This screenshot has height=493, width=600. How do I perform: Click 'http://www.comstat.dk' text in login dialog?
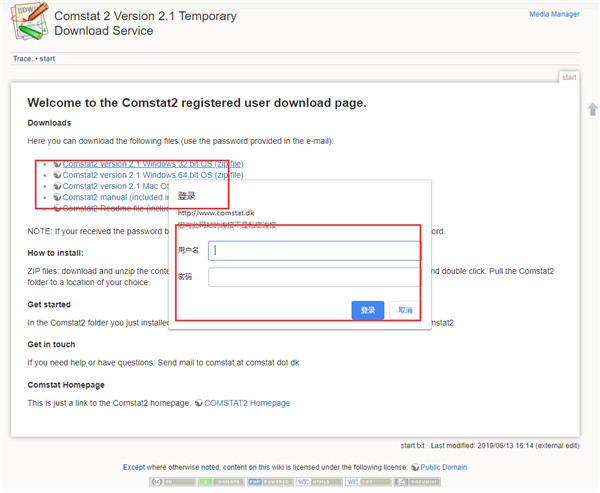pyautogui.click(x=216, y=213)
